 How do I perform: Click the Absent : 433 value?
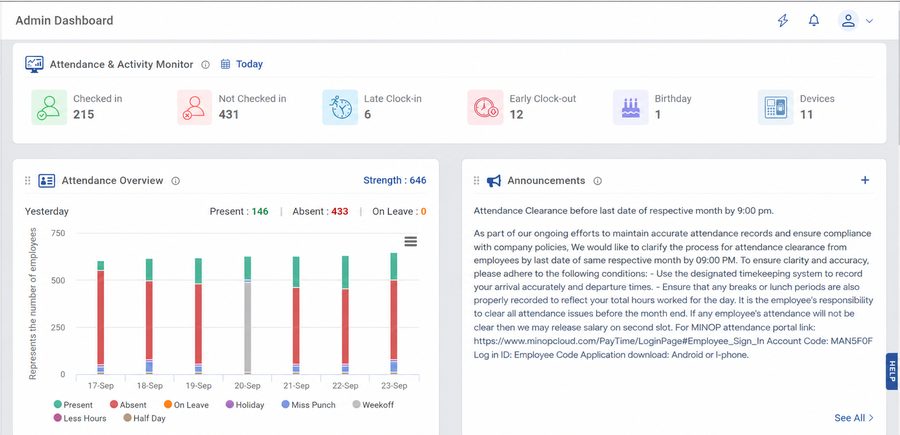[x=320, y=211]
